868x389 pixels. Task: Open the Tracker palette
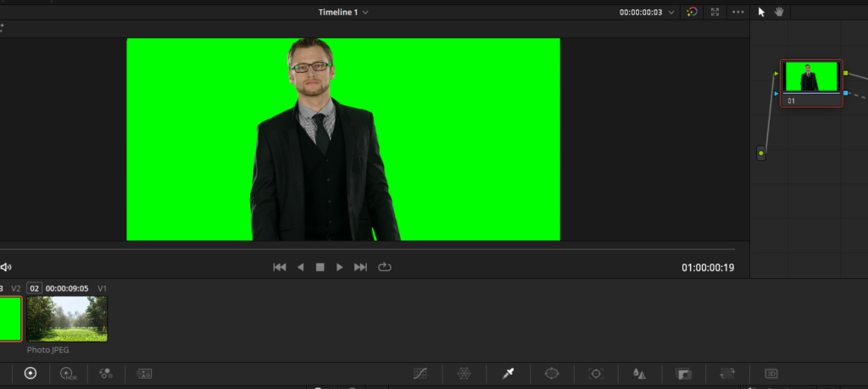click(596, 373)
